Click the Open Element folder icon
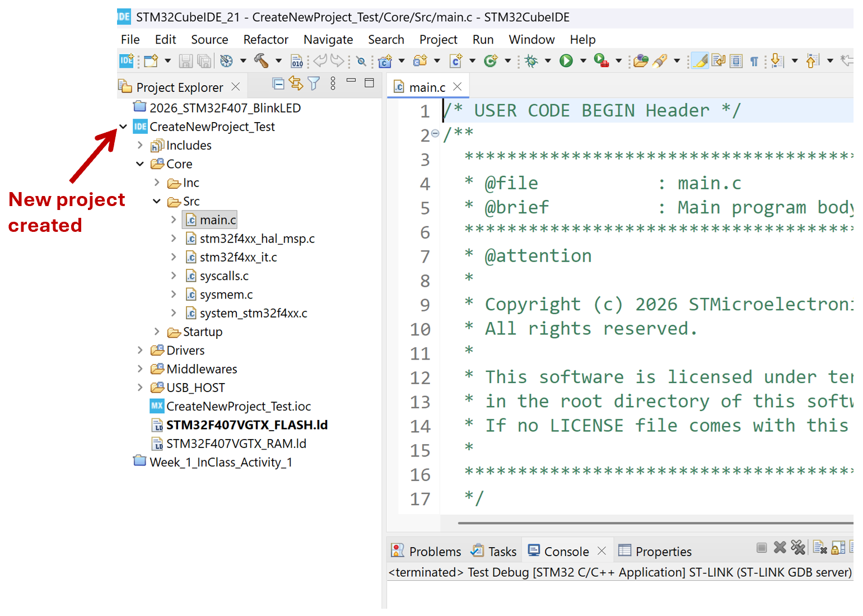This screenshot has height=616, width=863. (x=641, y=60)
